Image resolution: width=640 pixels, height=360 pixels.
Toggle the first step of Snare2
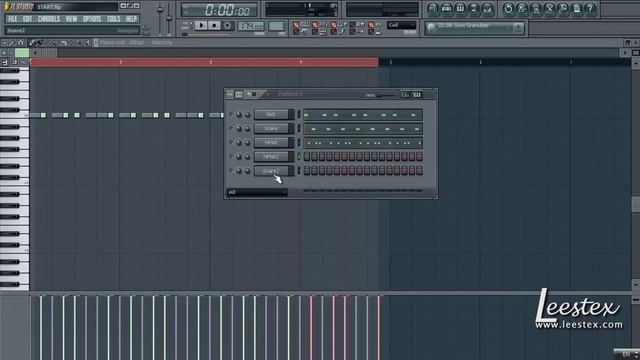(307, 171)
